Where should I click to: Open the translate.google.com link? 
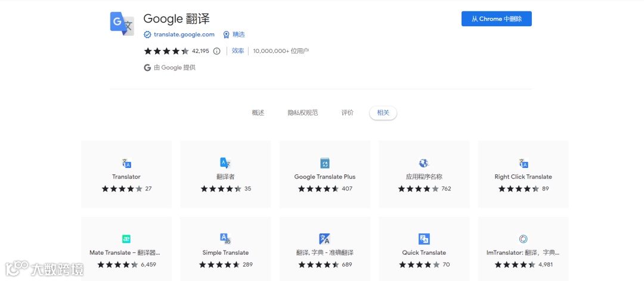click(x=184, y=35)
